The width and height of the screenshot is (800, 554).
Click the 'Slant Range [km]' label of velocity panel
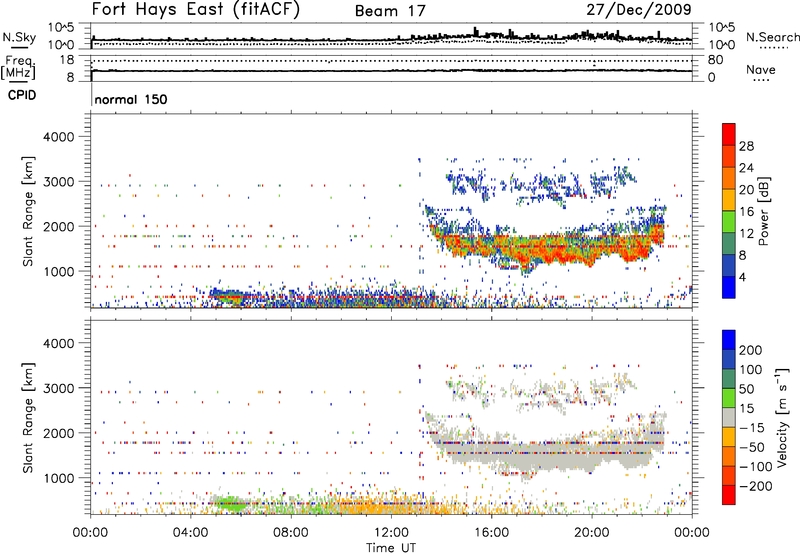coord(28,418)
